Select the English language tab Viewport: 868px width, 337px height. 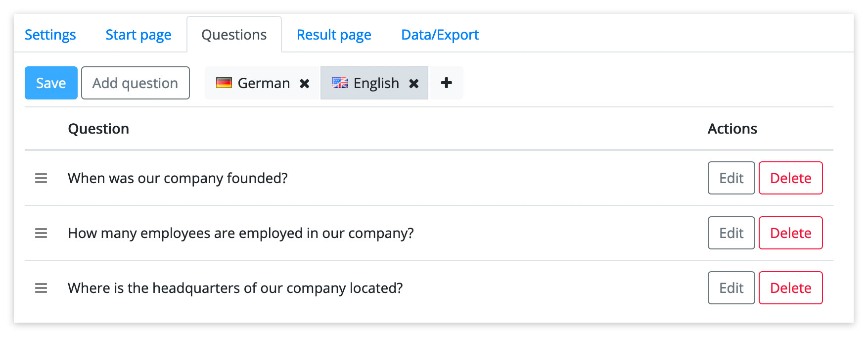tap(374, 83)
